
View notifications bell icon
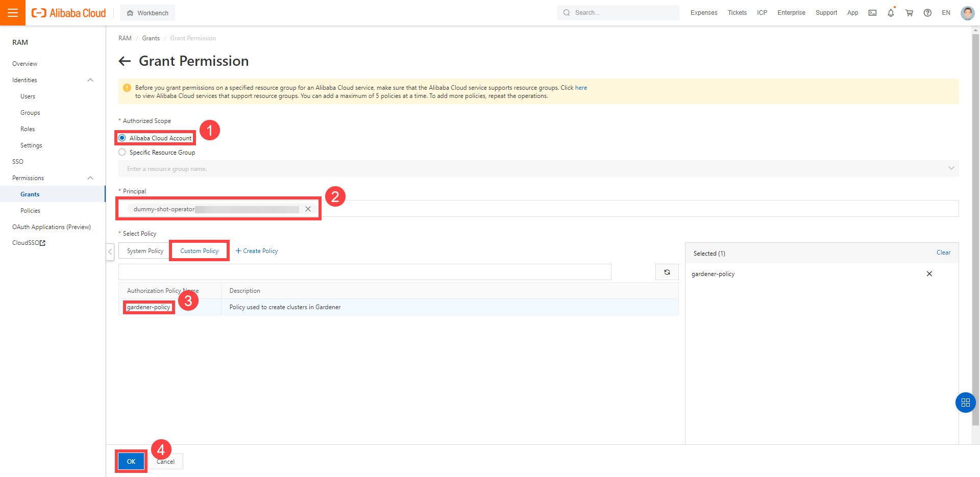[x=891, y=13]
